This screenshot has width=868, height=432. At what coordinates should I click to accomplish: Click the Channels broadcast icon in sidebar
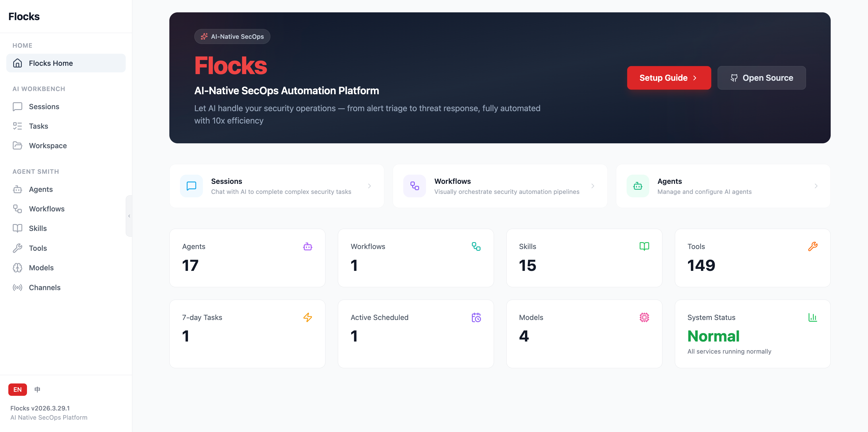(x=17, y=288)
